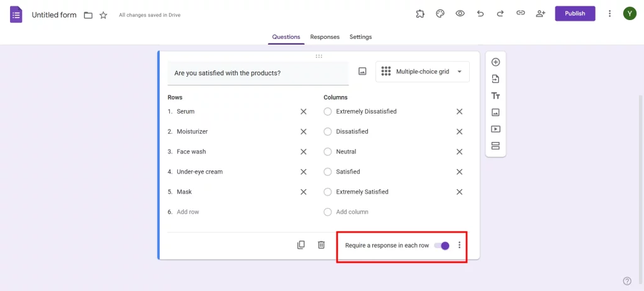Image resolution: width=644 pixels, height=291 pixels.
Task: Remove the Satisfied column
Action: (460, 172)
